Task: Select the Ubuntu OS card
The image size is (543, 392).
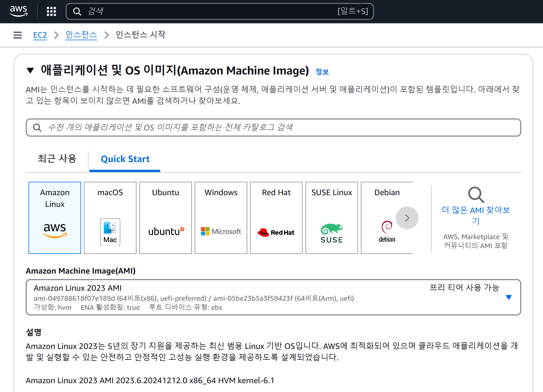Action: pos(166,218)
